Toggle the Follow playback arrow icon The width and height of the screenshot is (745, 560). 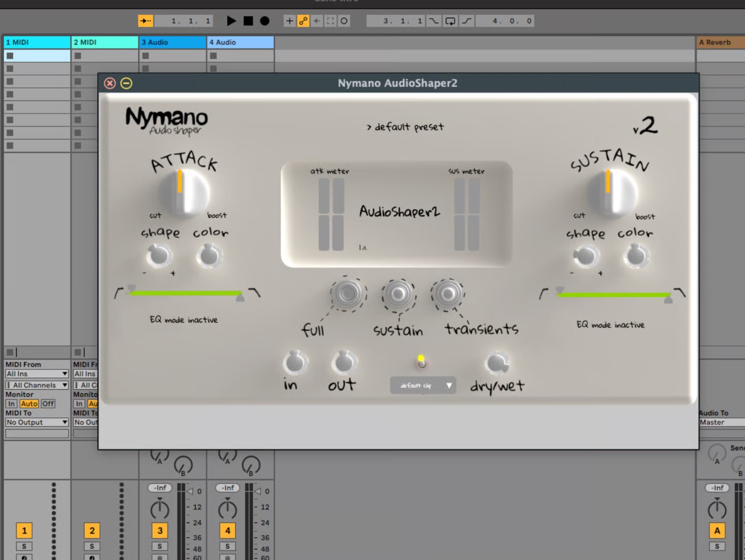[145, 21]
